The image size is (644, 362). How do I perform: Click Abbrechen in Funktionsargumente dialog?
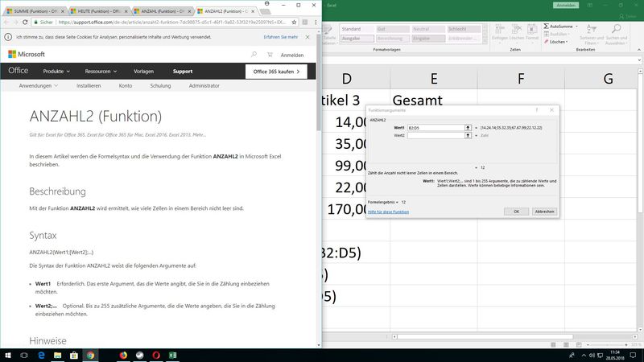pyautogui.click(x=544, y=212)
